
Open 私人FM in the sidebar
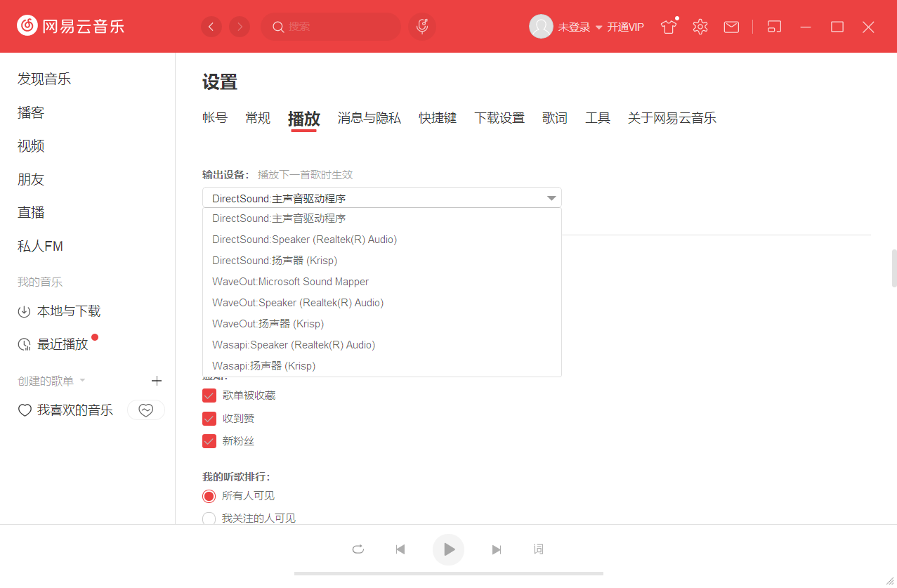[x=40, y=247]
